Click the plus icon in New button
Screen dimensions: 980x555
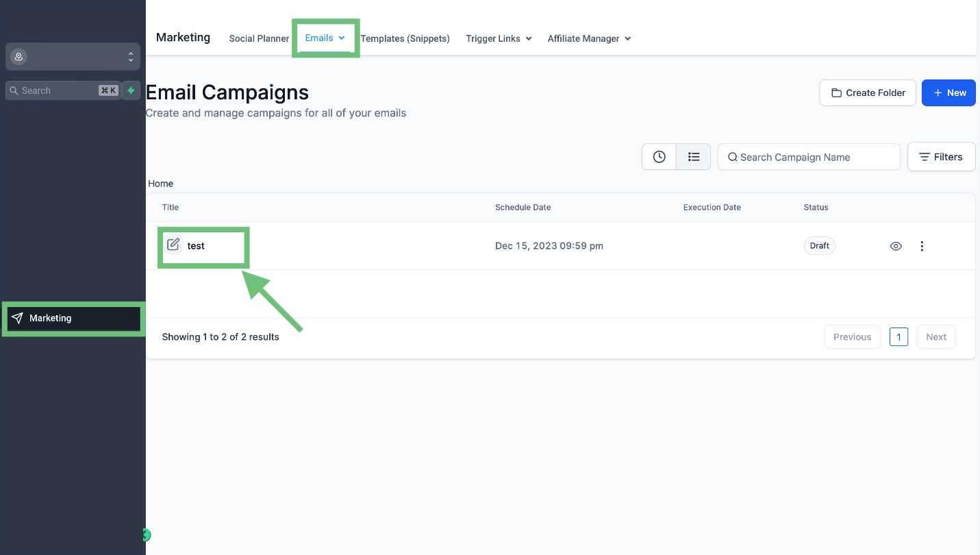[x=938, y=92]
